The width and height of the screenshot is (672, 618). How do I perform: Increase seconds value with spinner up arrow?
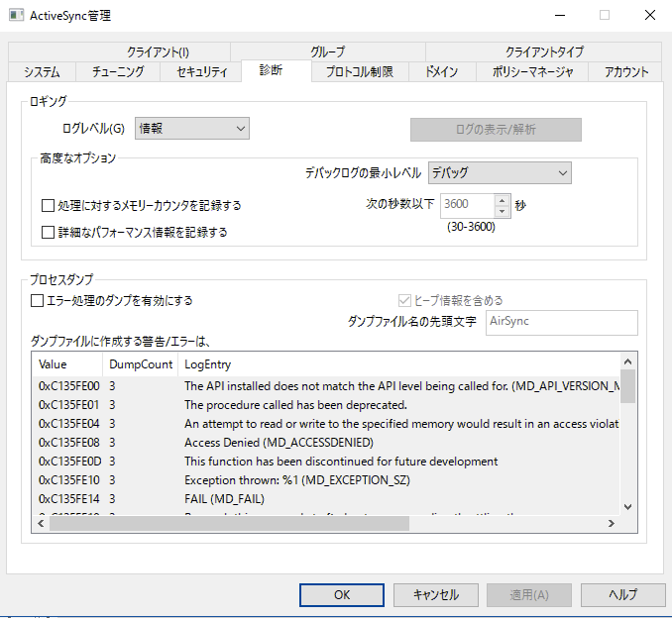click(502, 199)
